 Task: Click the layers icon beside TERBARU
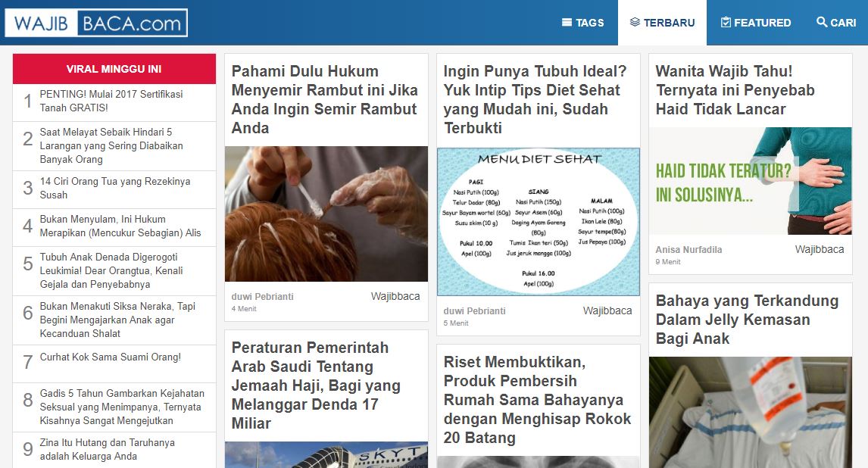tap(635, 22)
